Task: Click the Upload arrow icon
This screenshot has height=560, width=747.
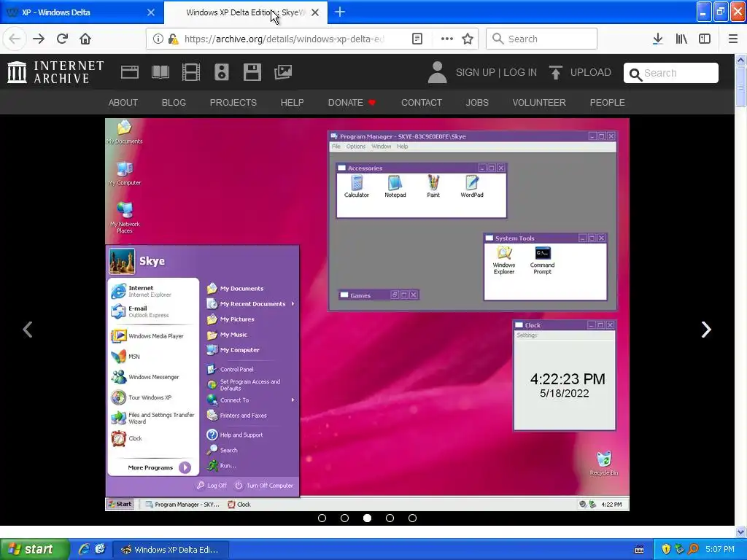Action: [x=555, y=72]
